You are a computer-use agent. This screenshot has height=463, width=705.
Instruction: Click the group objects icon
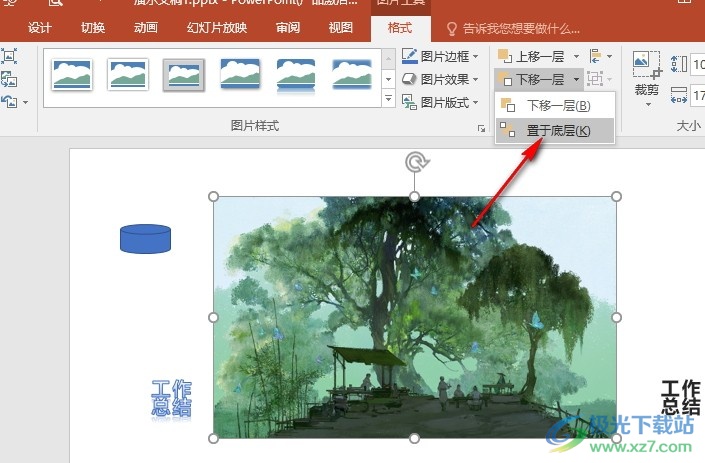coord(595,79)
